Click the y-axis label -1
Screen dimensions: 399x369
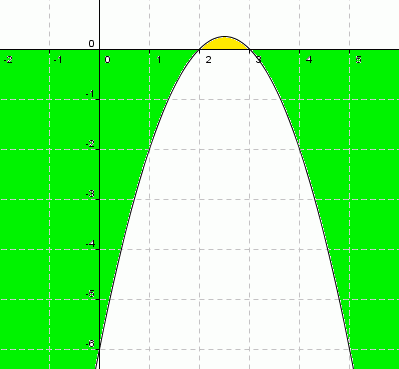90,94
